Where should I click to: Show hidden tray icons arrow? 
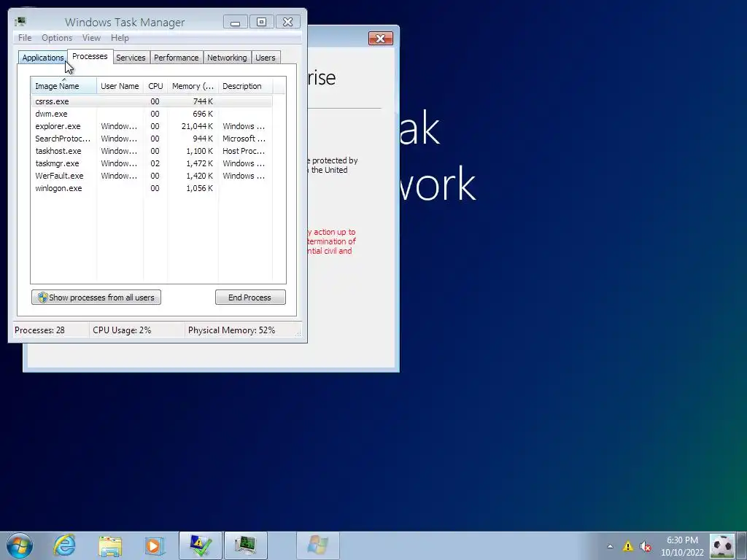point(610,546)
